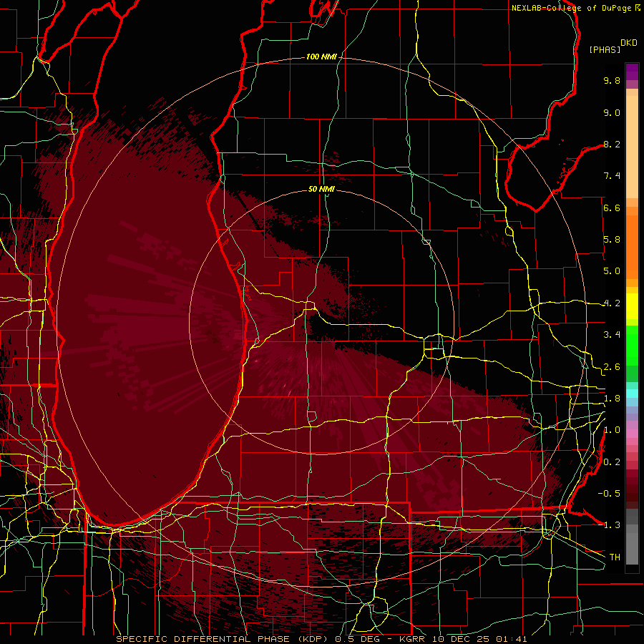Pick the pink segment of the color bar
Image resolution: width=644 pixels, height=644 pixels.
coord(632,434)
